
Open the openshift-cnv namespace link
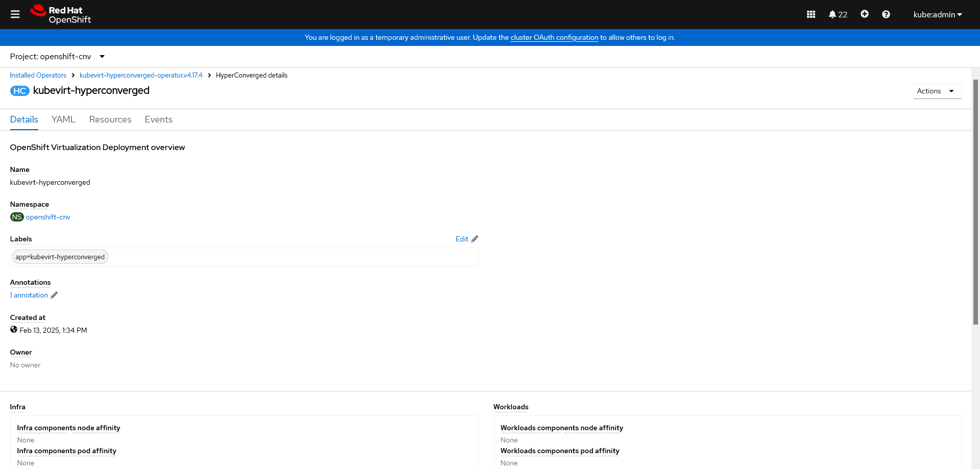click(48, 217)
